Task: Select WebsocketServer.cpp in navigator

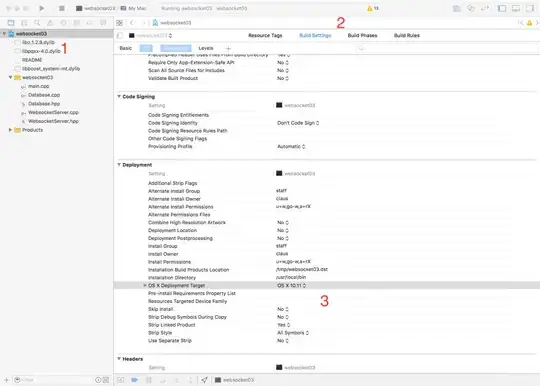Action: click(53, 112)
